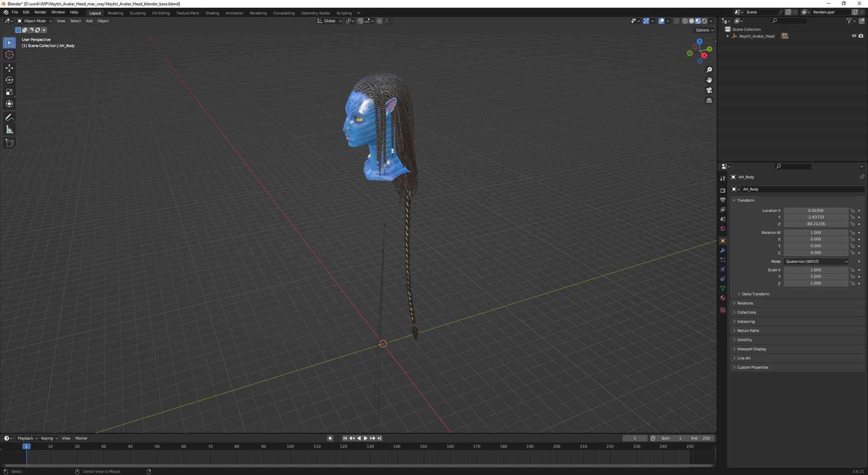Open the Output properties tab
The width and height of the screenshot is (868, 475).
pos(722,200)
